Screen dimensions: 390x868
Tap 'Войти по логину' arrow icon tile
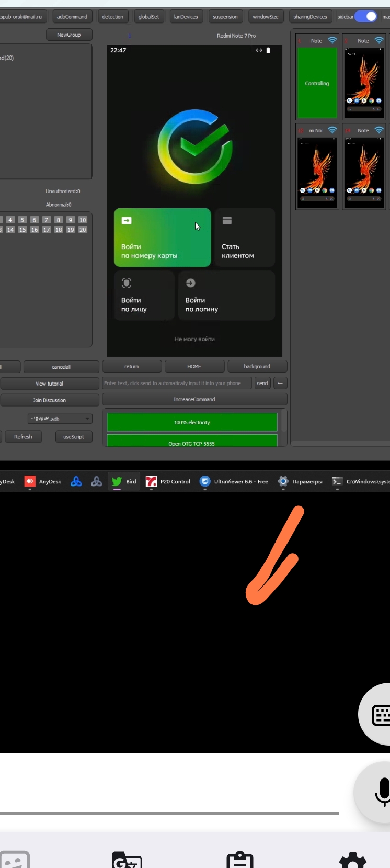click(226, 296)
